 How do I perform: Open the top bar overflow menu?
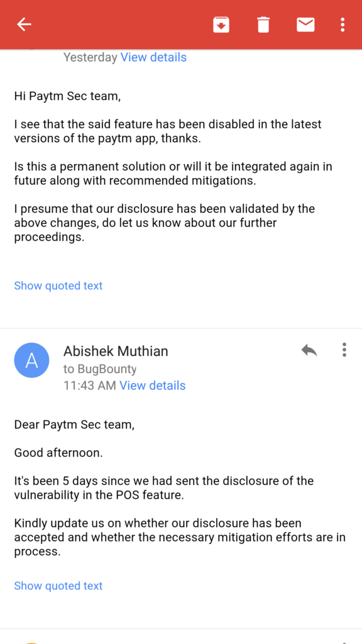343,25
